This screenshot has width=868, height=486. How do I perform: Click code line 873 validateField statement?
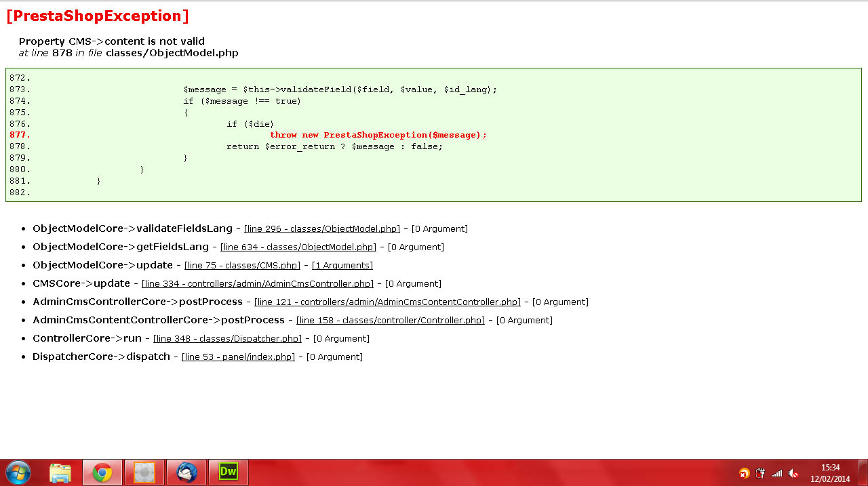coord(340,89)
